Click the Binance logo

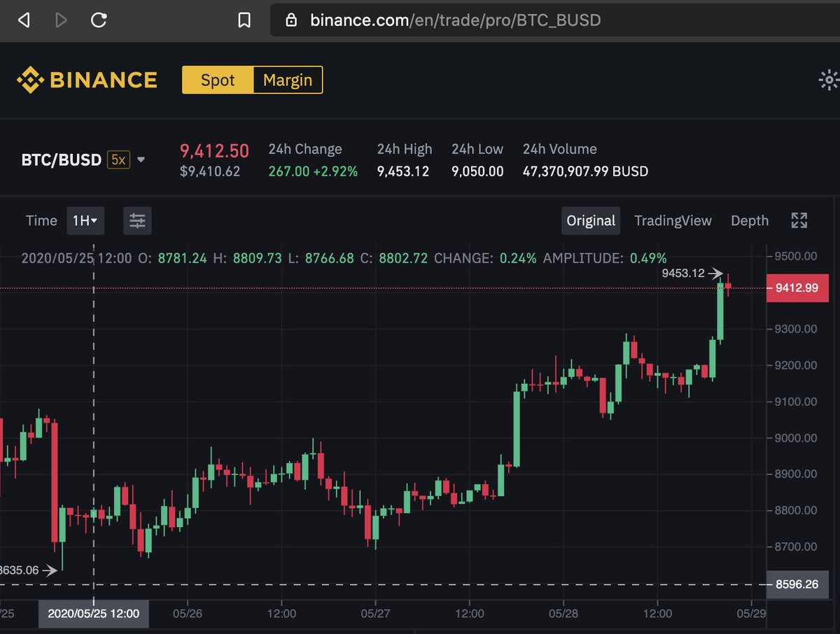coord(87,80)
